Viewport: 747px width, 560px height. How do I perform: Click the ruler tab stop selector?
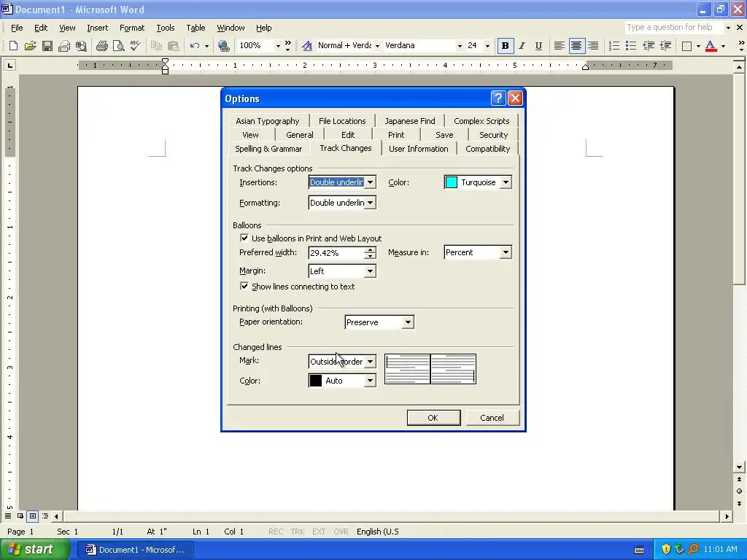pos(9,65)
